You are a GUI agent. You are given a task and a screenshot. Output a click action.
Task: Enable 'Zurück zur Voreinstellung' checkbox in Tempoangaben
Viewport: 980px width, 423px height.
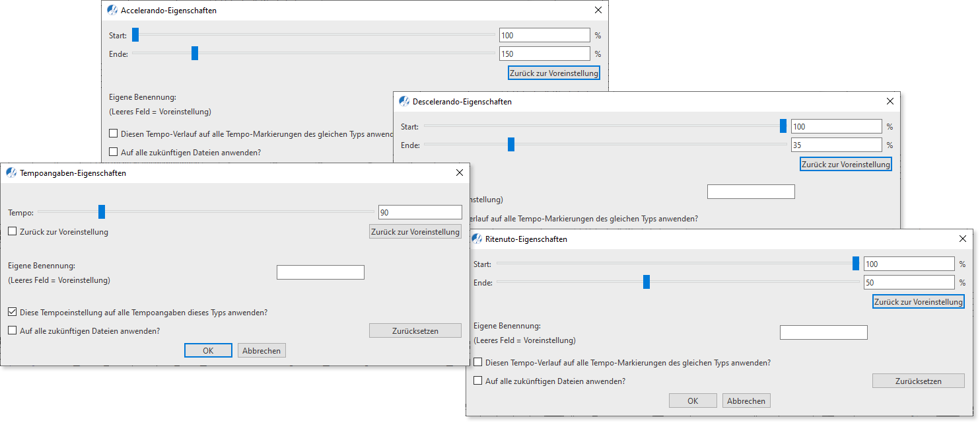click(13, 232)
